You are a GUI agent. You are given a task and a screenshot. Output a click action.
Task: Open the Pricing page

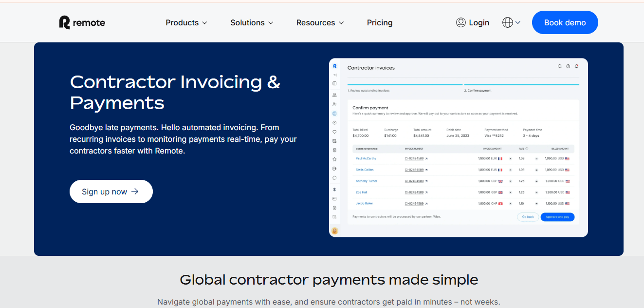(380, 22)
